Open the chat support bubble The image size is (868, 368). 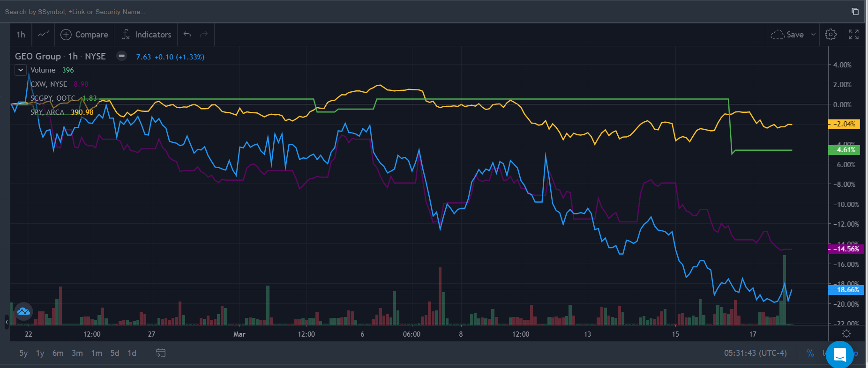pos(840,355)
